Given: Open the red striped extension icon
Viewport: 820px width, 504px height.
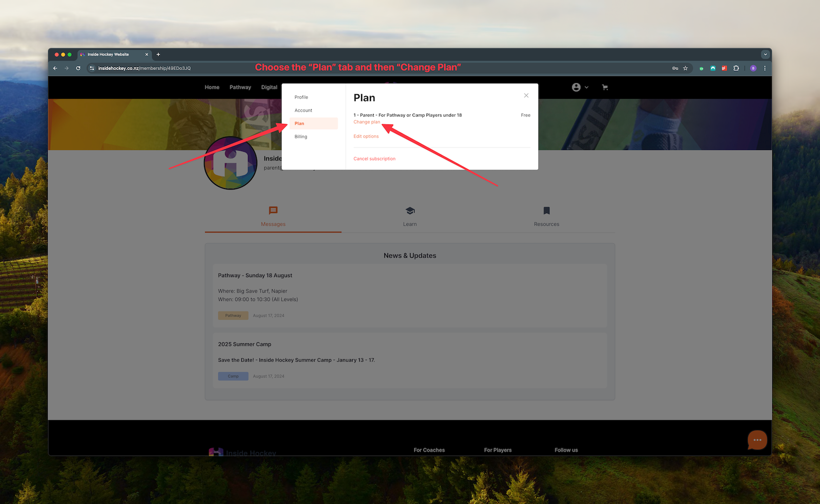Looking at the screenshot, I should click(724, 68).
